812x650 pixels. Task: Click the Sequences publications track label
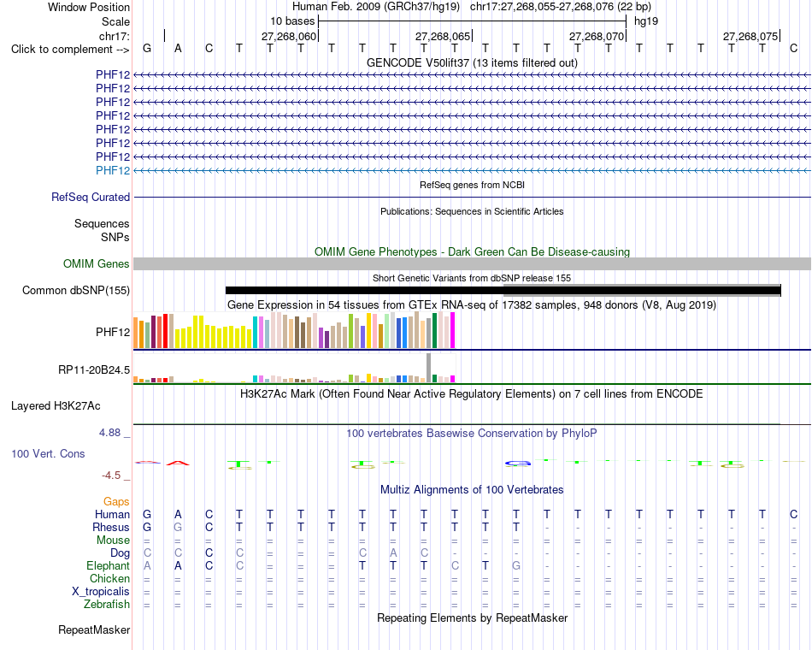coord(102,223)
